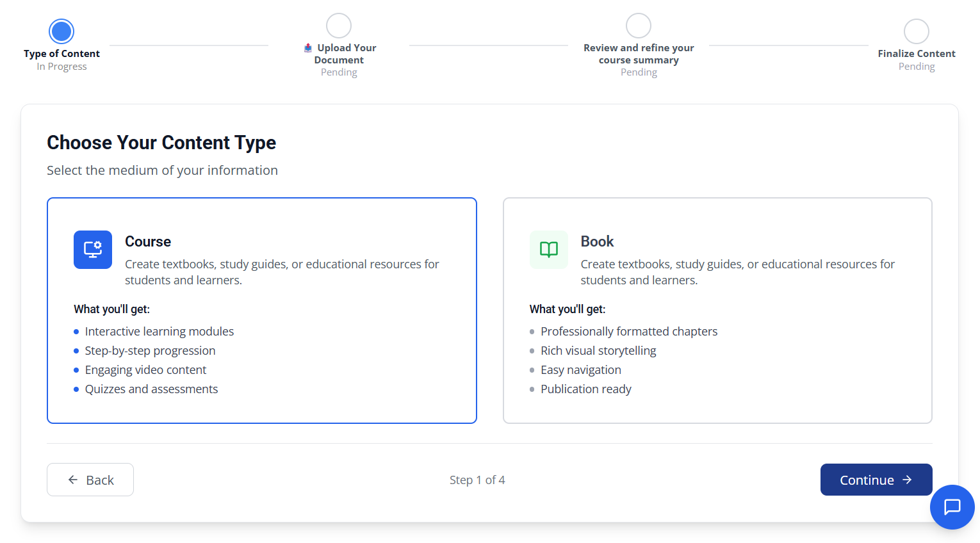The height and width of the screenshot is (543, 980).
Task: Select the Course monitor icon
Action: click(93, 250)
